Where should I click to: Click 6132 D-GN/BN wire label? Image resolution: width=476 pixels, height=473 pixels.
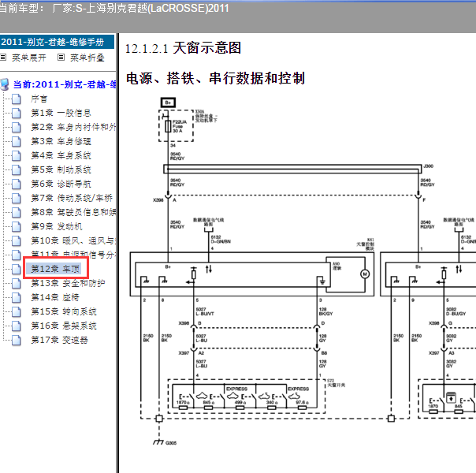tap(221, 239)
